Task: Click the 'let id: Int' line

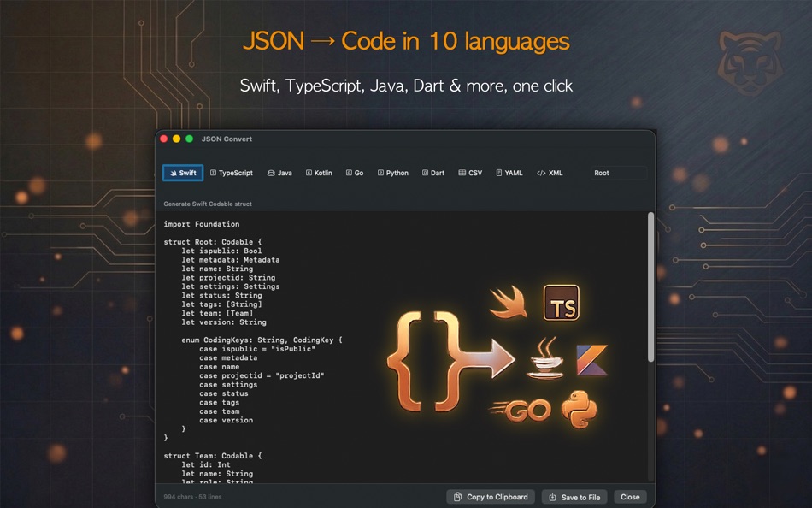Action: click(206, 465)
